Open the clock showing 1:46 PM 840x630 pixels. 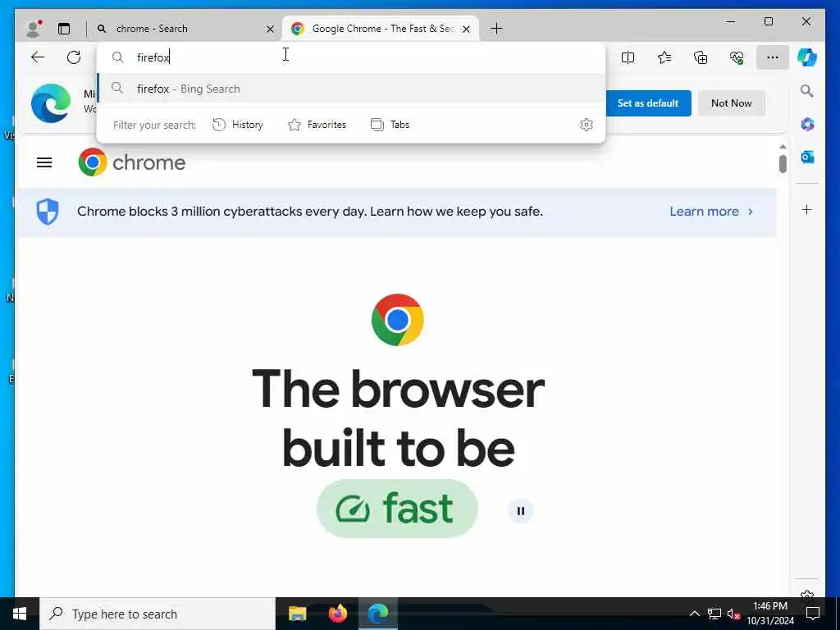tap(770, 614)
